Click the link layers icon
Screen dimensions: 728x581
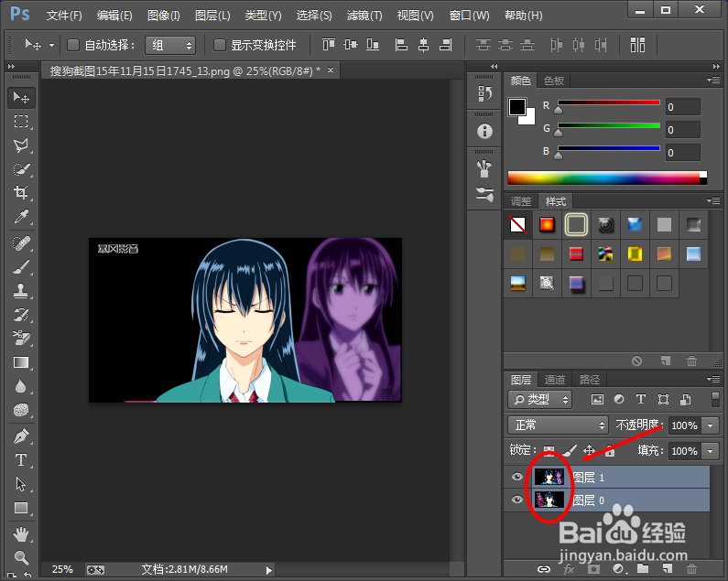(544, 569)
